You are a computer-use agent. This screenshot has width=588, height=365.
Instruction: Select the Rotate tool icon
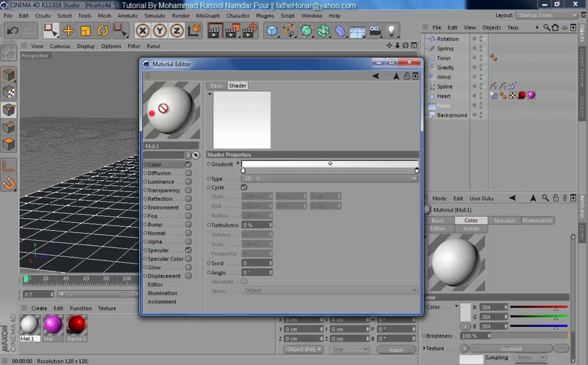103,31
